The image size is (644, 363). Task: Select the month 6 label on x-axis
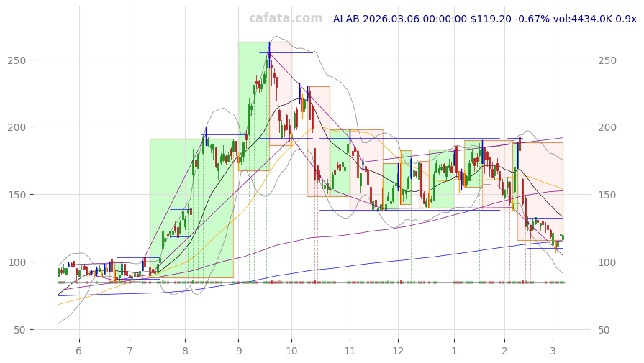(x=78, y=351)
